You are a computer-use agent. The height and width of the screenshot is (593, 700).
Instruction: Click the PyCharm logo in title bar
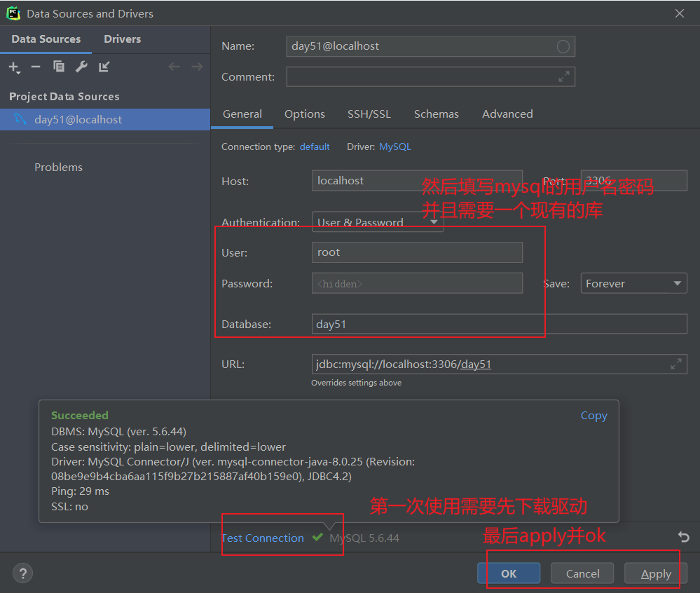point(13,13)
